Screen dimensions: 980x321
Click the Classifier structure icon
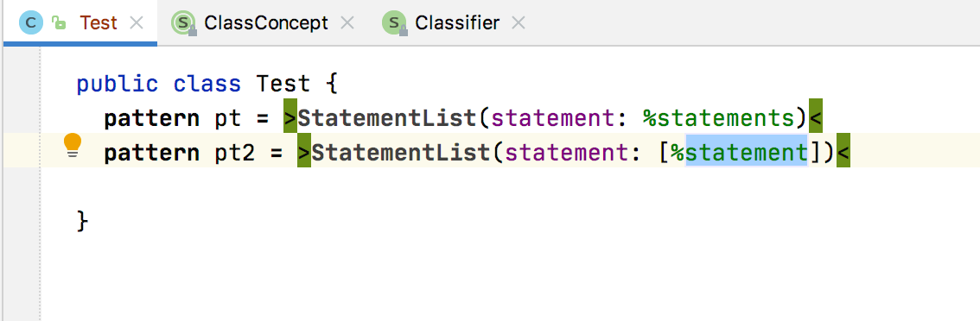point(395,24)
